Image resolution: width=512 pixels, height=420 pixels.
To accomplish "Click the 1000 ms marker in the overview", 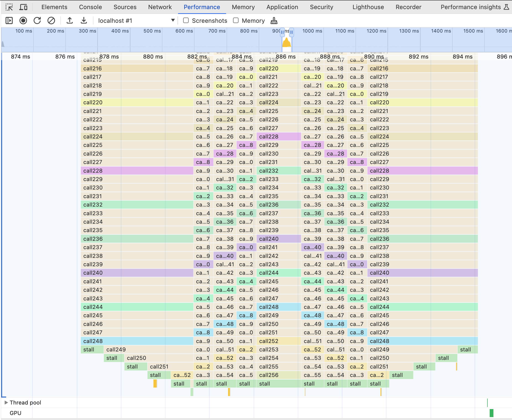I will pos(312,31).
